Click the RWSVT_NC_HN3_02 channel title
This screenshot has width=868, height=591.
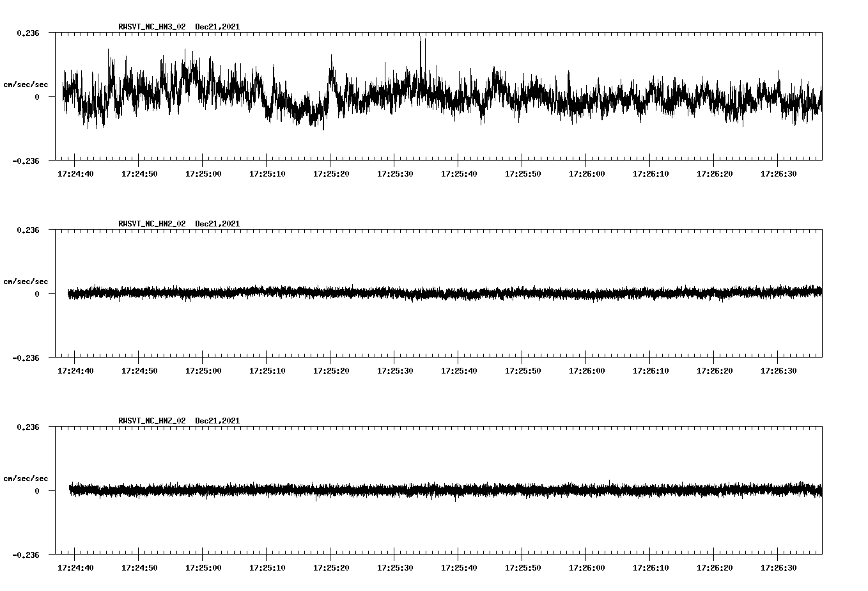point(152,27)
